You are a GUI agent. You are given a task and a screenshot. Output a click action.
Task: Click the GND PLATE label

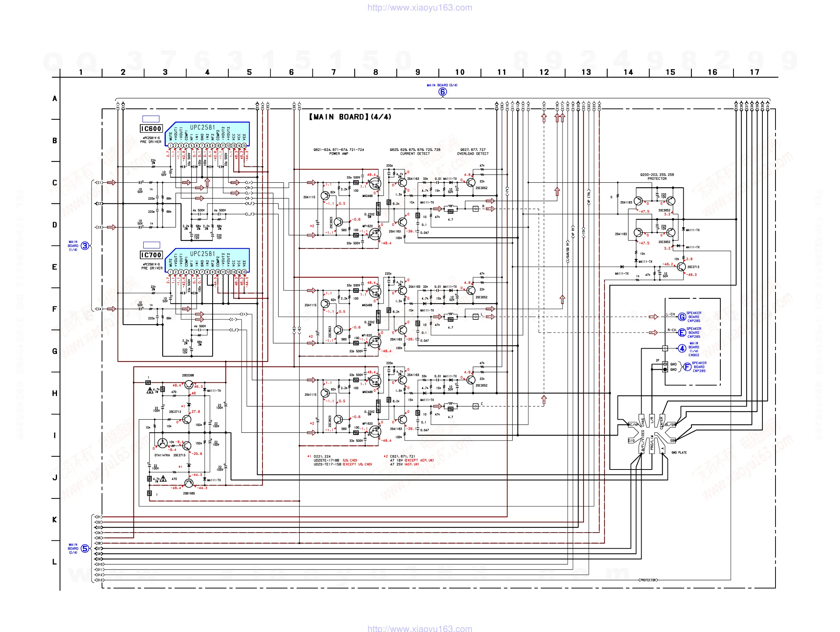click(x=679, y=453)
